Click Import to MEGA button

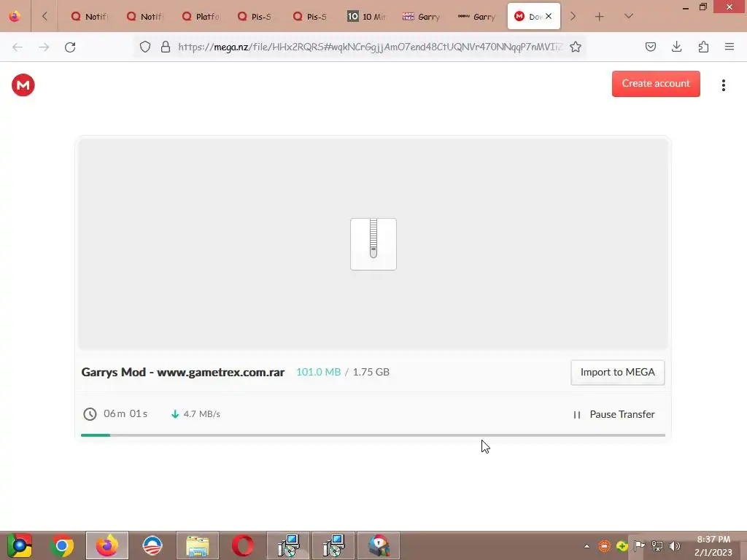pos(617,373)
